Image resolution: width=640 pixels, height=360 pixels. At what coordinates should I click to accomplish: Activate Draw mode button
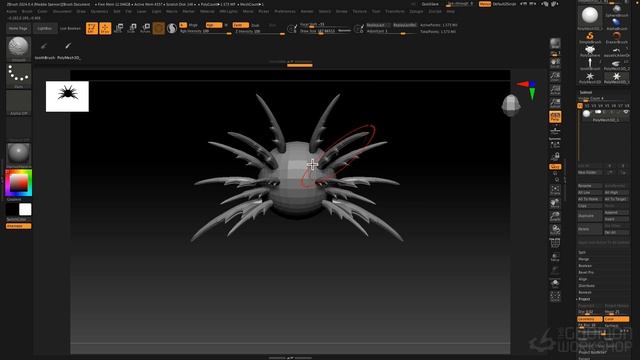click(105, 28)
